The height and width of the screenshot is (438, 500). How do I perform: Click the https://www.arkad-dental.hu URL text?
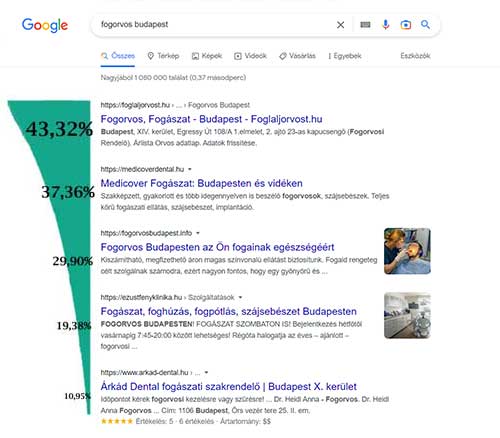pos(144,372)
